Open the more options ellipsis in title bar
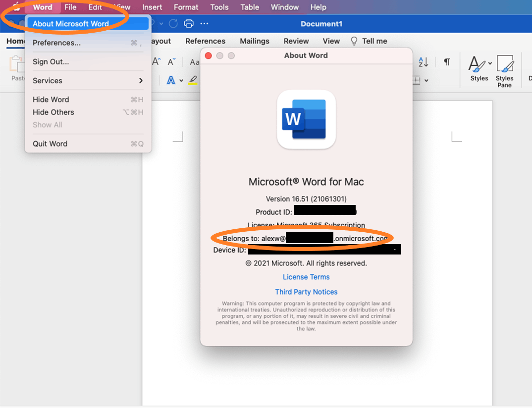The height and width of the screenshot is (408, 532). (x=204, y=23)
